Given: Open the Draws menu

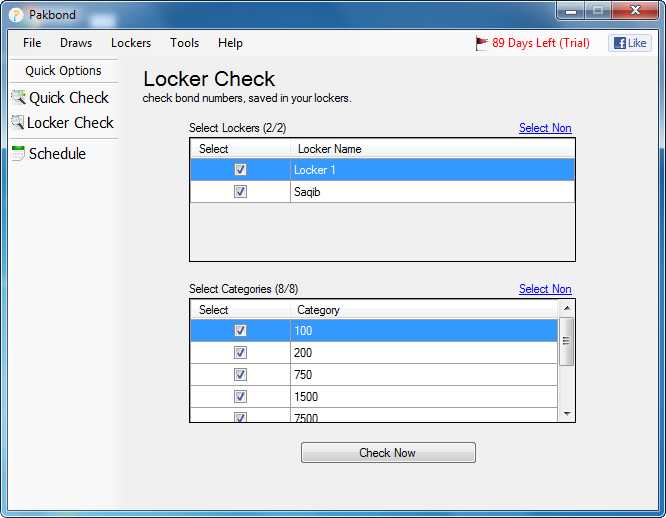Looking at the screenshot, I should 76,43.
